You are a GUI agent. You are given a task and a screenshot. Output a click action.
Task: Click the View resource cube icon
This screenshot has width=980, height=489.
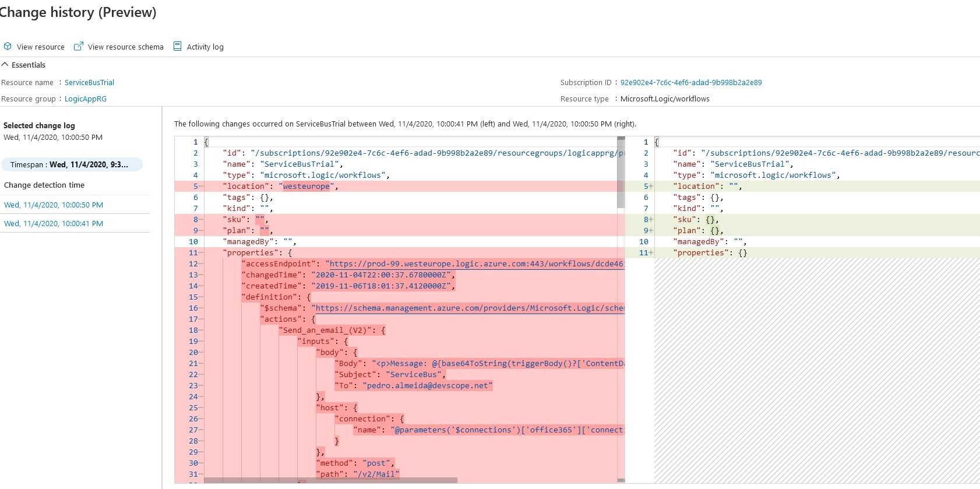coord(8,47)
